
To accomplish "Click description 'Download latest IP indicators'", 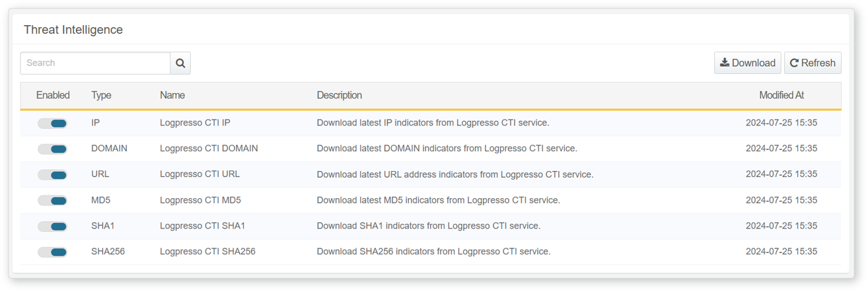I will point(433,123).
